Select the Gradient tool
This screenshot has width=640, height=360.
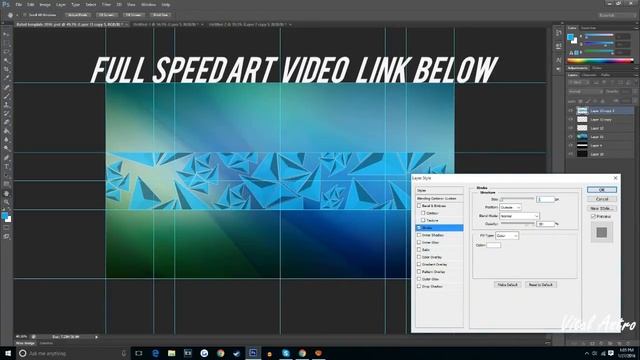(x=6, y=131)
